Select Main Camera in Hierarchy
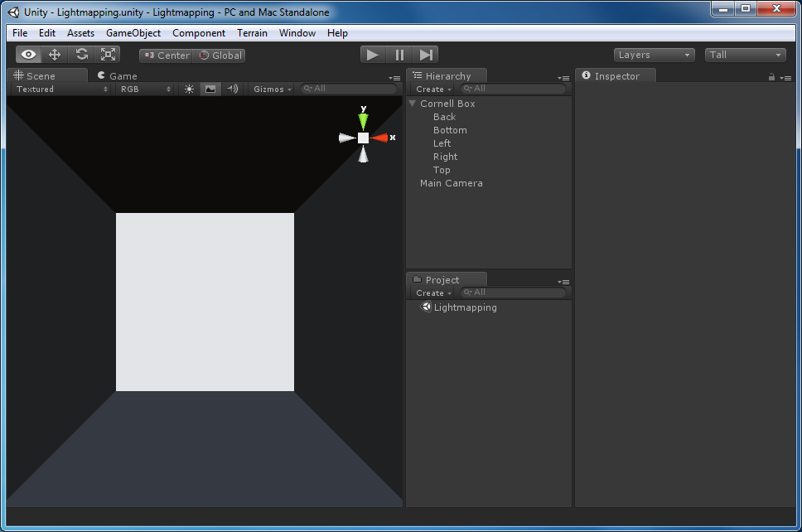This screenshot has height=532, width=802. 451,183
